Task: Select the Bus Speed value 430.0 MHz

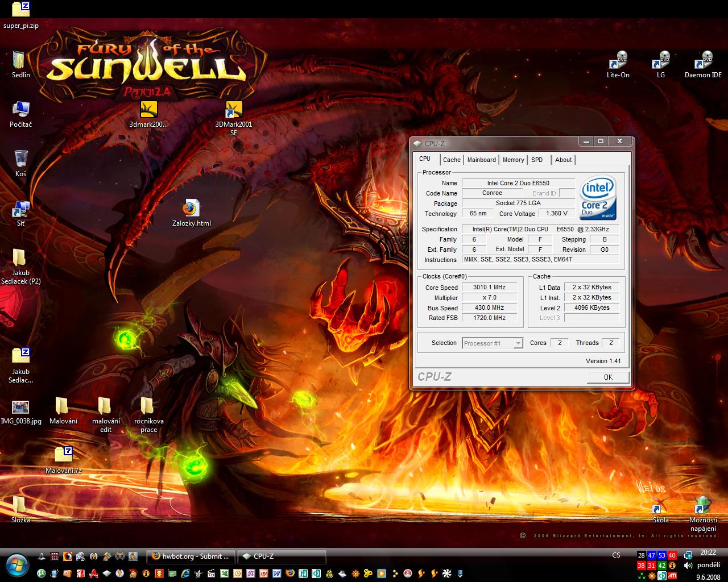Action: 489,308
